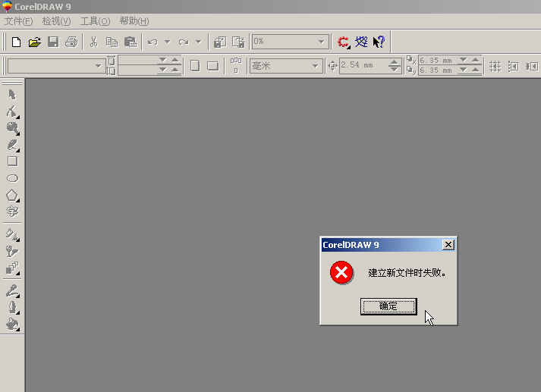Viewport: 541px width, 392px height.
Task: Select the Pick arrow tool
Action: tap(12, 95)
